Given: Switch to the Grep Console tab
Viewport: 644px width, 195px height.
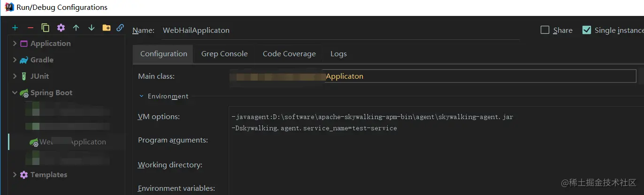Looking at the screenshot, I should (x=224, y=54).
